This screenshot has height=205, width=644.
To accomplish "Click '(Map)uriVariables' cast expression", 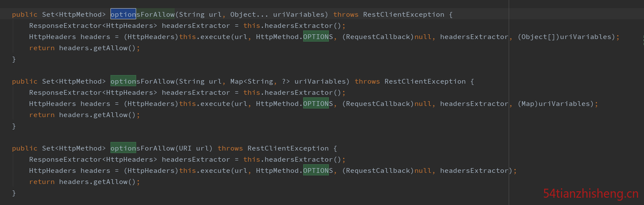I will [556, 103].
